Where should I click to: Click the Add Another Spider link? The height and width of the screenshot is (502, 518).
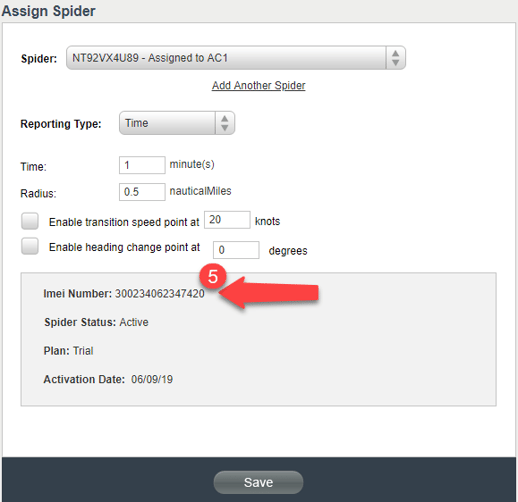[258, 85]
